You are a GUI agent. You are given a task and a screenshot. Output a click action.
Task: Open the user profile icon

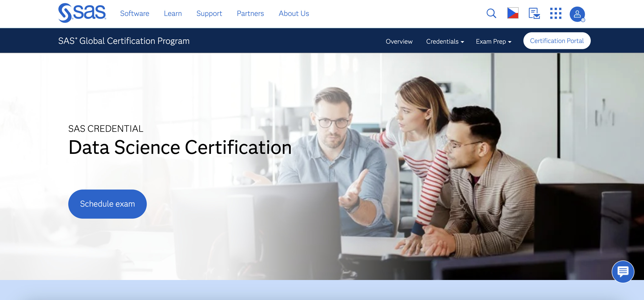tap(577, 14)
